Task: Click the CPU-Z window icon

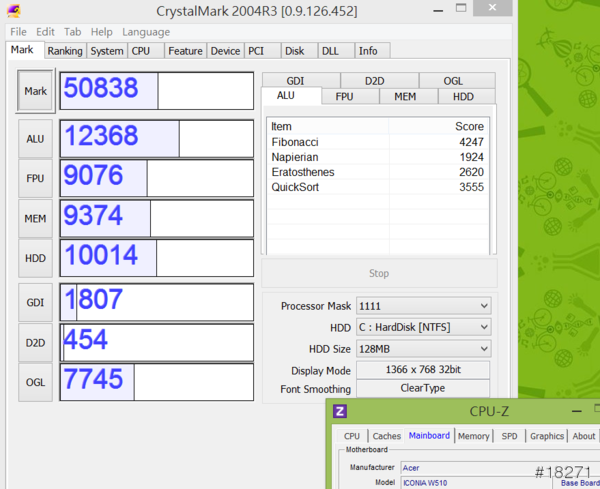Action: pyautogui.click(x=341, y=411)
